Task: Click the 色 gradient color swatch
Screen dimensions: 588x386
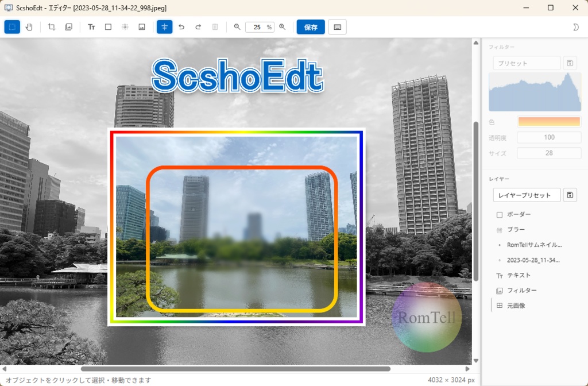Action: 549,121
